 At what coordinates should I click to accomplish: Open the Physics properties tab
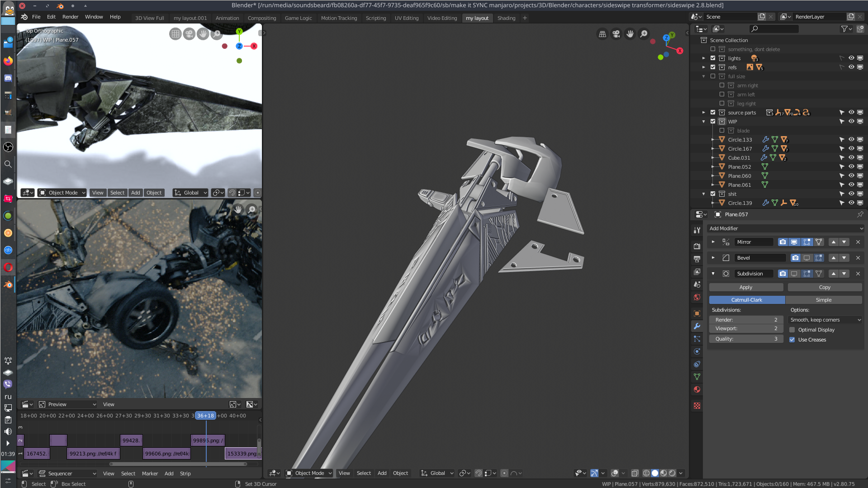coord(697,351)
